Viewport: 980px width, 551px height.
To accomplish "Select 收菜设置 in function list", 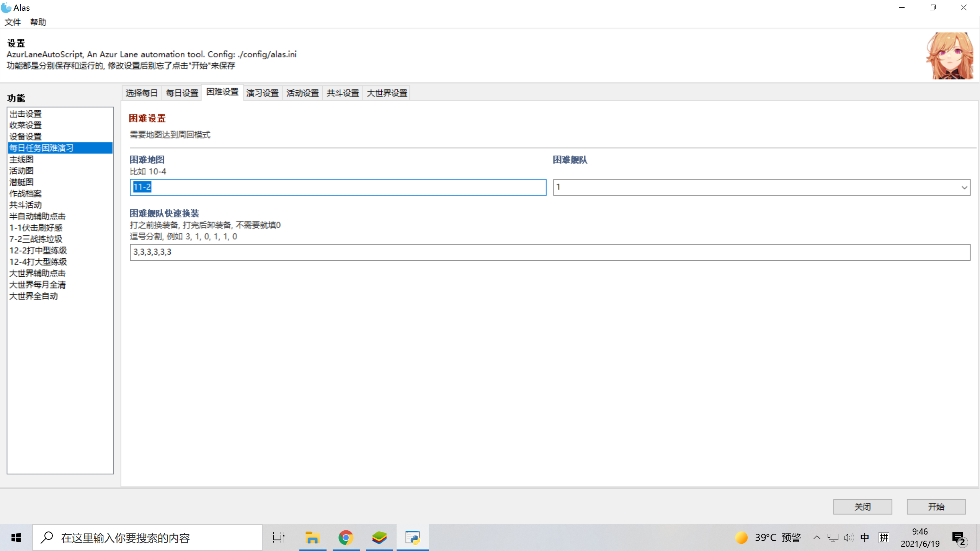I will click(x=60, y=125).
